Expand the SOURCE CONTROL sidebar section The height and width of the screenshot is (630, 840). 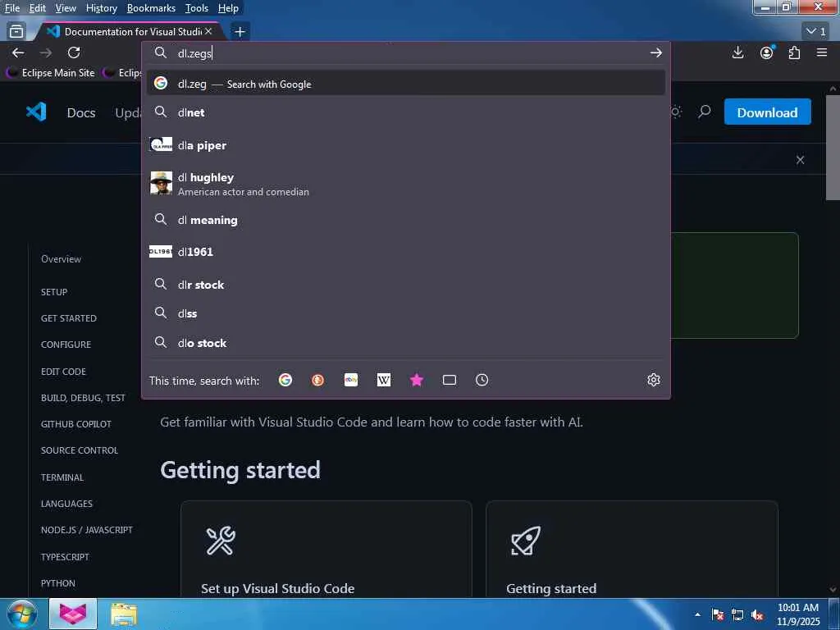point(80,450)
